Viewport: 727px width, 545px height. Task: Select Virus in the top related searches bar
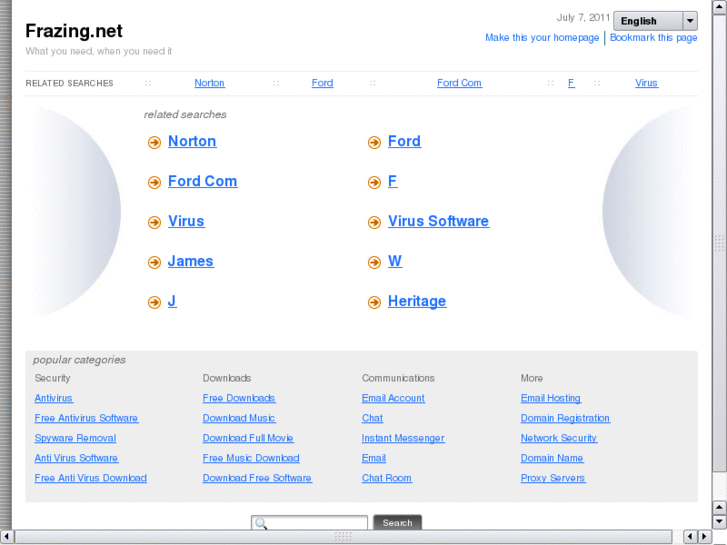coord(646,83)
